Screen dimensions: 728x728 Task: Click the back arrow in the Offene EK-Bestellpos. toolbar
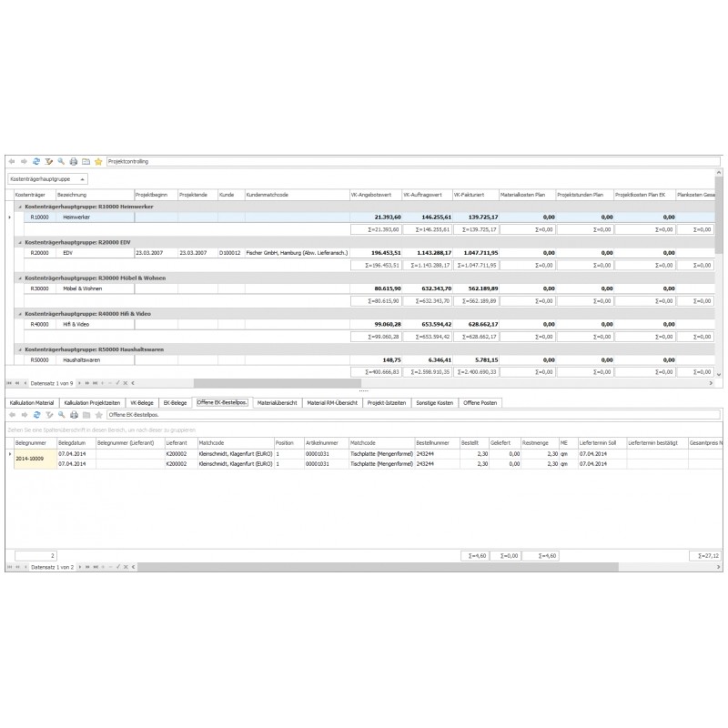click(12, 415)
